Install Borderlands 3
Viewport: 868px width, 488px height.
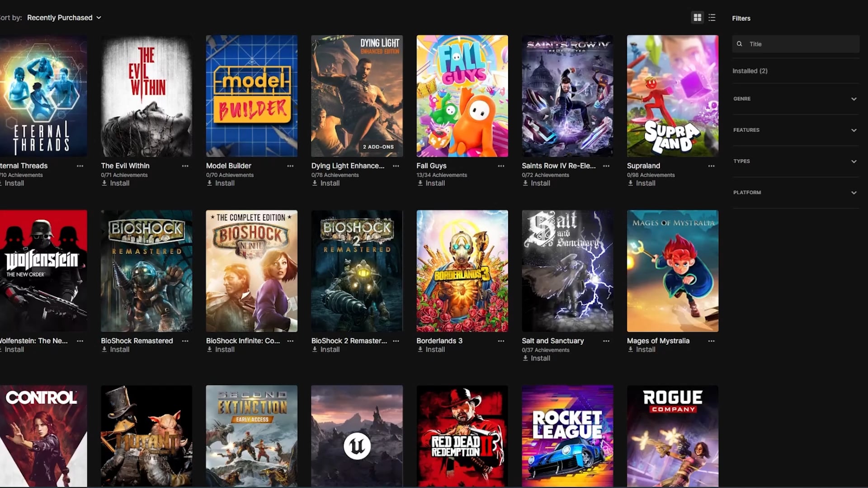click(x=431, y=349)
